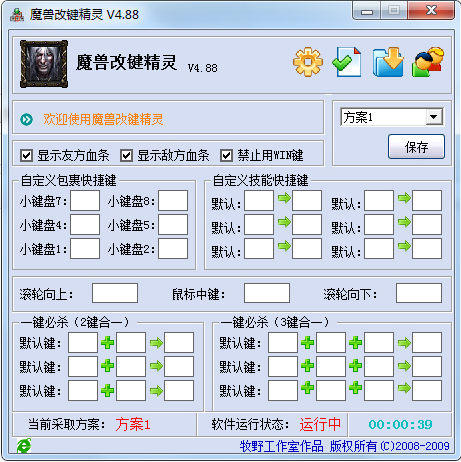Minimize the 魔兽改键精灵 window
Image resolution: width=461 pixels, height=462 pixels.
point(367,11)
